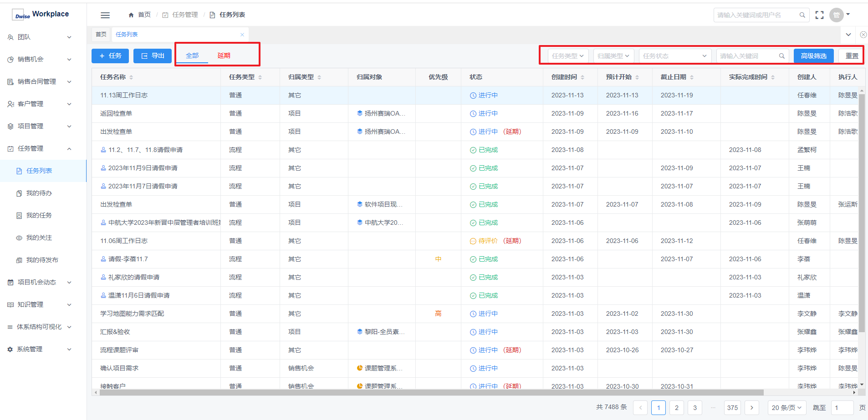Image resolution: width=868 pixels, height=420 pixels.
Task: Open the 任务类型 filter dropdown
Action: click(x=568, y=56)
